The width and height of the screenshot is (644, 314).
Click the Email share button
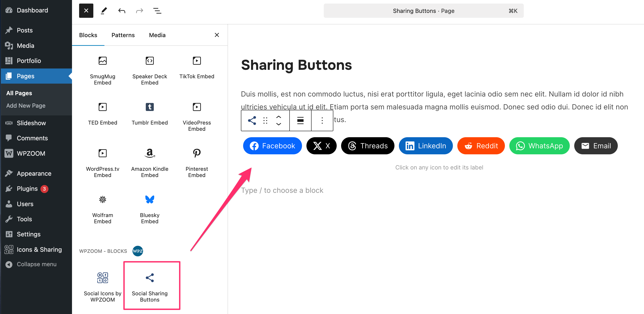(596, 146)
